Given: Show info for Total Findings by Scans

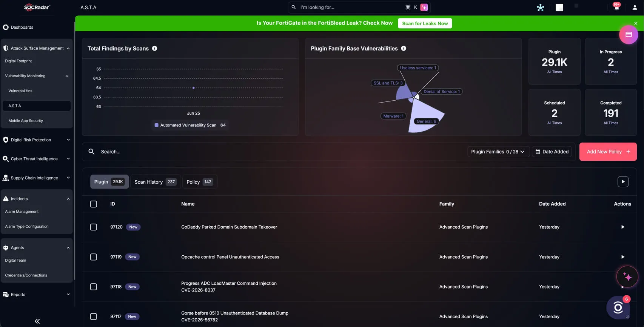Looking at the screenshot, I should coord(154,48).
